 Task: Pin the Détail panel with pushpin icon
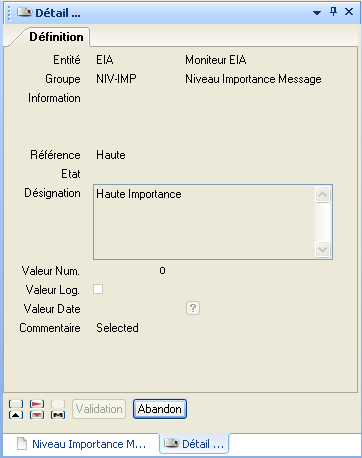[333, 12]
